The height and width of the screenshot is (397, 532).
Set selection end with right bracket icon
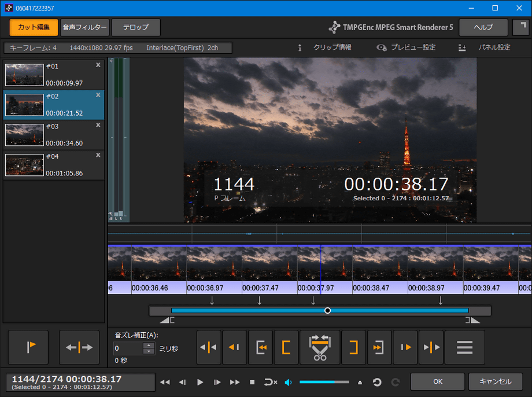point(353,347)
